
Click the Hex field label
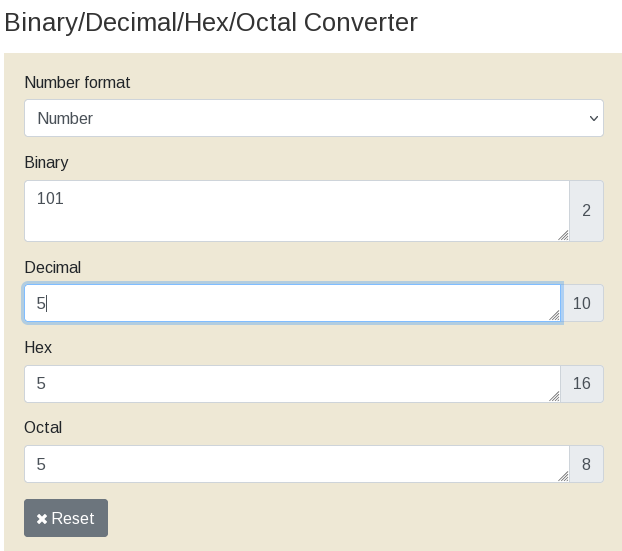tap(38, 347)
